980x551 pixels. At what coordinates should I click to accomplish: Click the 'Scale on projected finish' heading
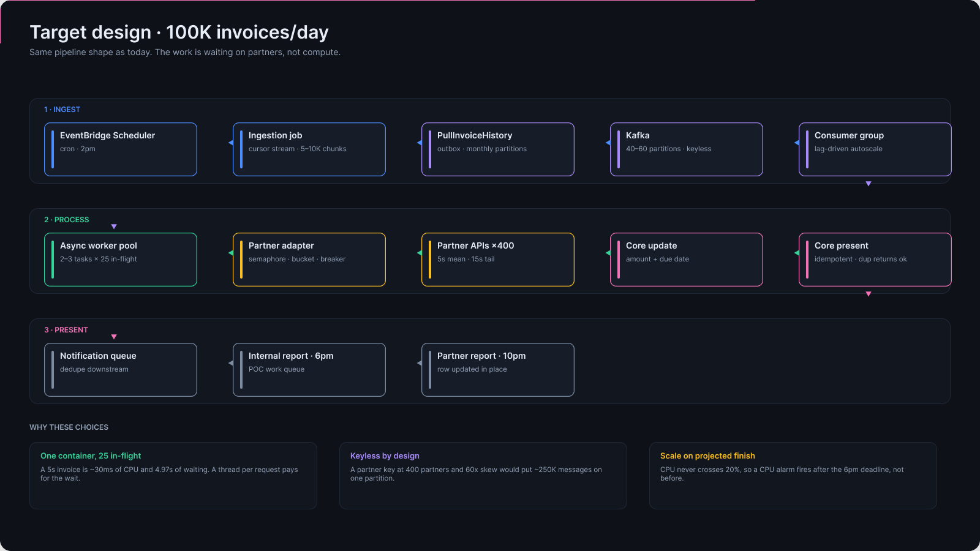coord(707,456)
